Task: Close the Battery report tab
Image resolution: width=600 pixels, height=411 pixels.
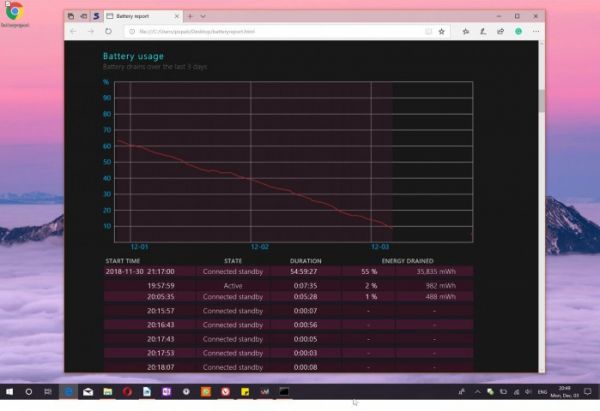Action: (x=176, y=16)
